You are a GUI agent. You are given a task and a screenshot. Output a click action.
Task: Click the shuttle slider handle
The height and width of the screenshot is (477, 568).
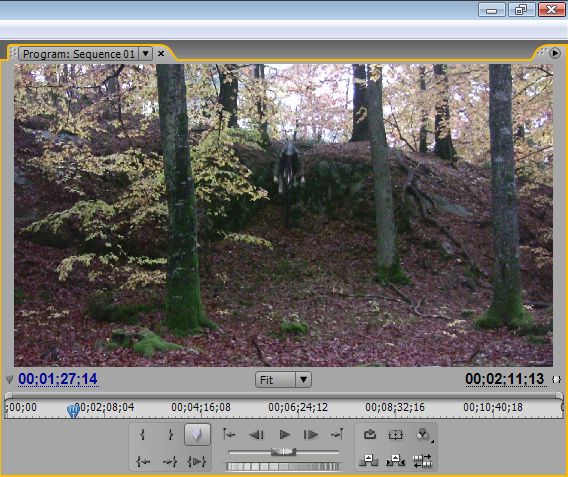click(284, 451)
